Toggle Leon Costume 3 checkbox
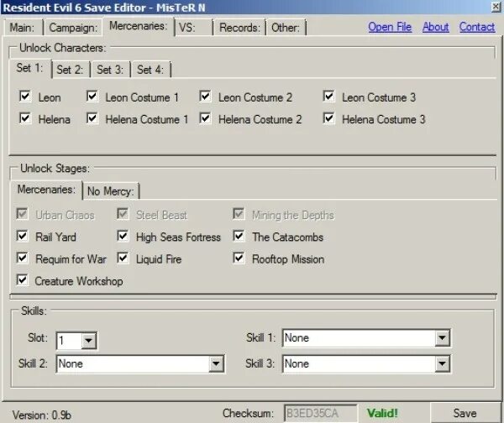Viewport: 504px width, 423px height. [x=328, y=96]
